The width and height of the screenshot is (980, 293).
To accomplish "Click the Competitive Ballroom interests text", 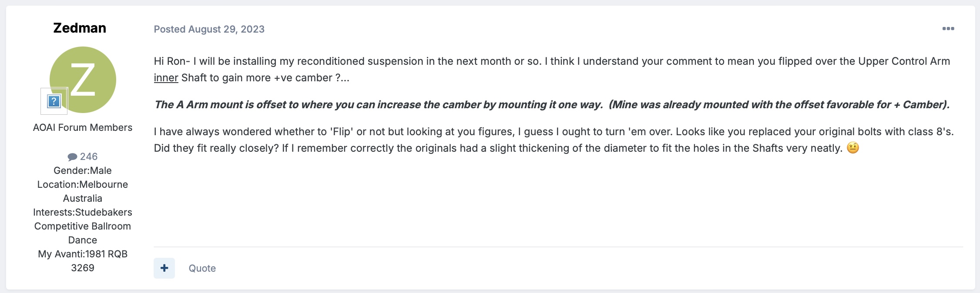I will 83,226.
